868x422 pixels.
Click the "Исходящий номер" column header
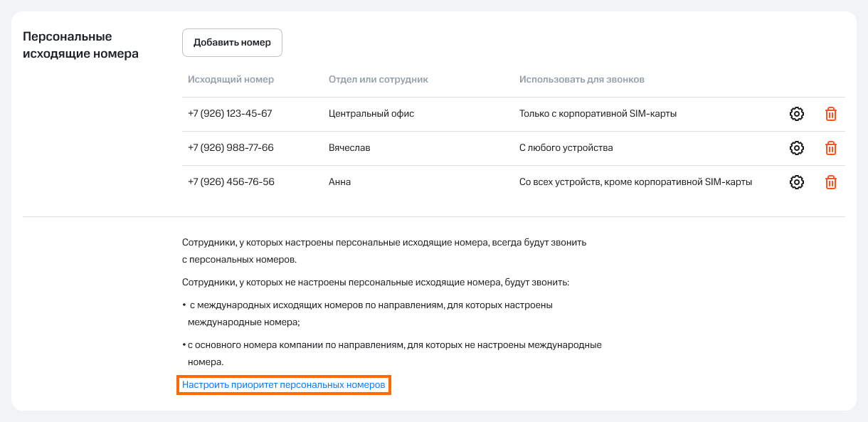(x=231, y=80)
